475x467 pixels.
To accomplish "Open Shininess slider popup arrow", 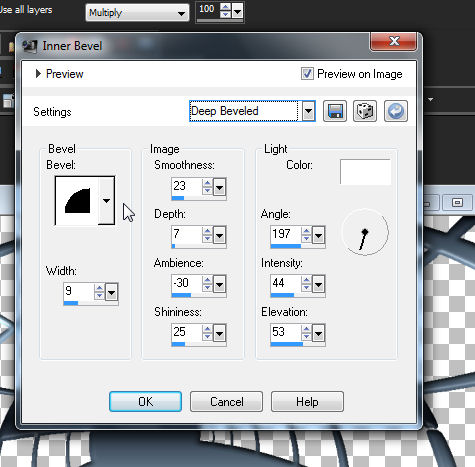I will tap(219, 333).
